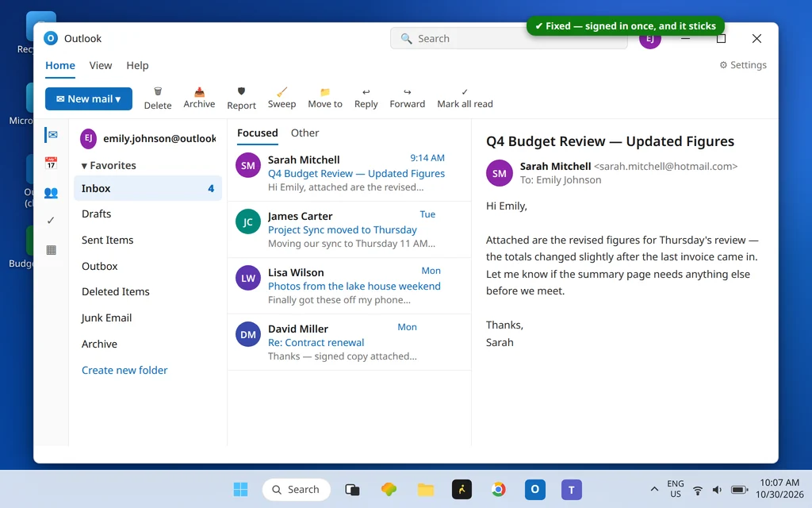Open the To Do checkmark icon
812x508 pixels.
click(x=51, y=221)
